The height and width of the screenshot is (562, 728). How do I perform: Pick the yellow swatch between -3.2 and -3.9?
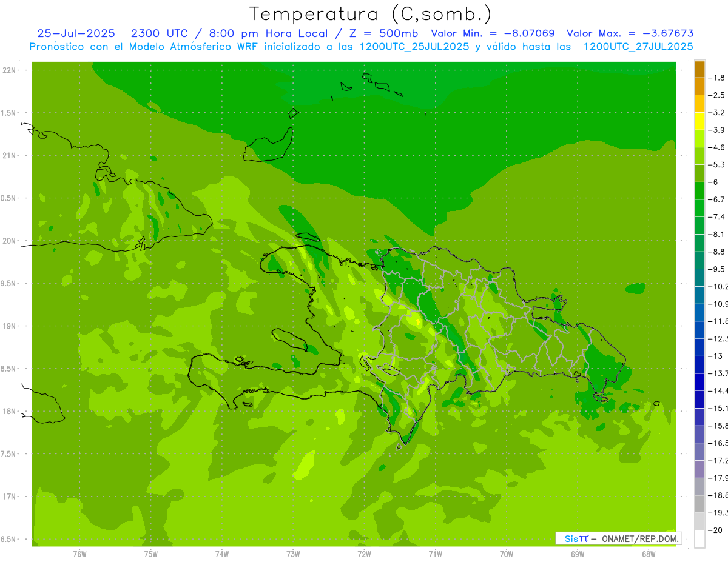pos(699,121)
